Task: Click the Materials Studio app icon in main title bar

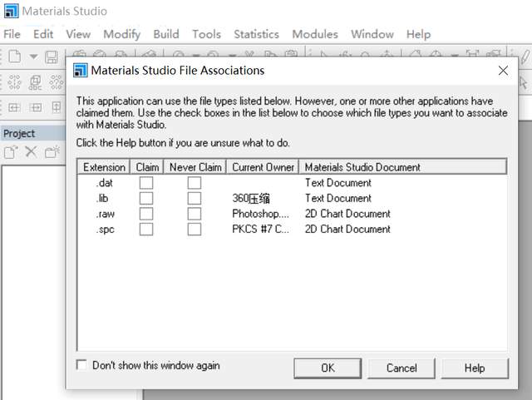Action: pyautogui.click(x=11, y=11)
